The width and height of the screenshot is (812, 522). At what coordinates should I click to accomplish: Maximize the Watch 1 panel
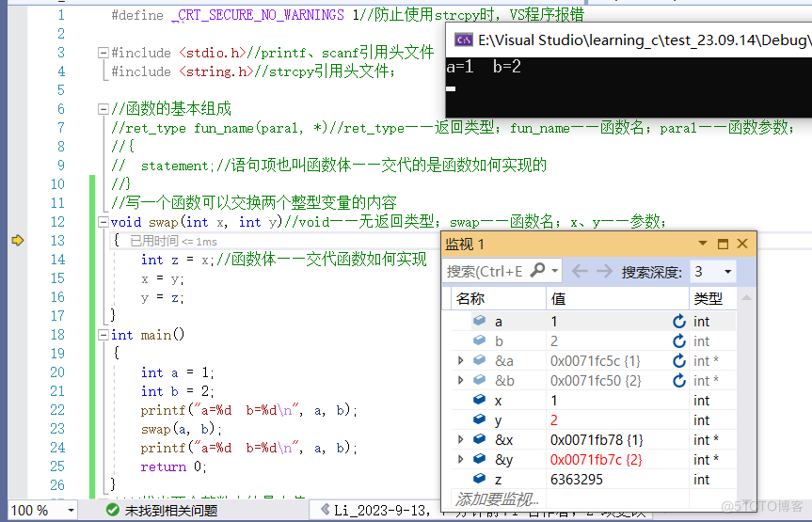click(723, 244)
